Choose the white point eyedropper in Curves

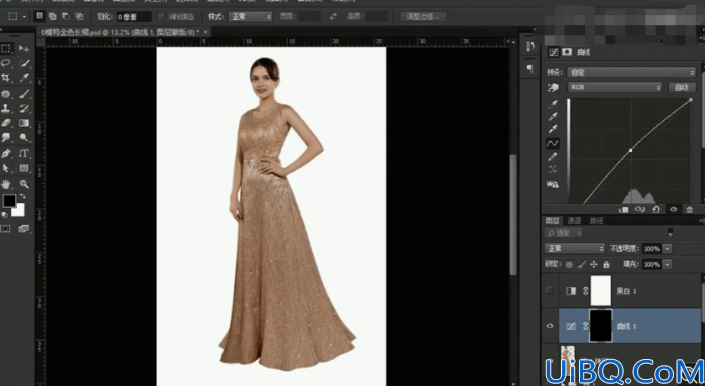point(553,129)
